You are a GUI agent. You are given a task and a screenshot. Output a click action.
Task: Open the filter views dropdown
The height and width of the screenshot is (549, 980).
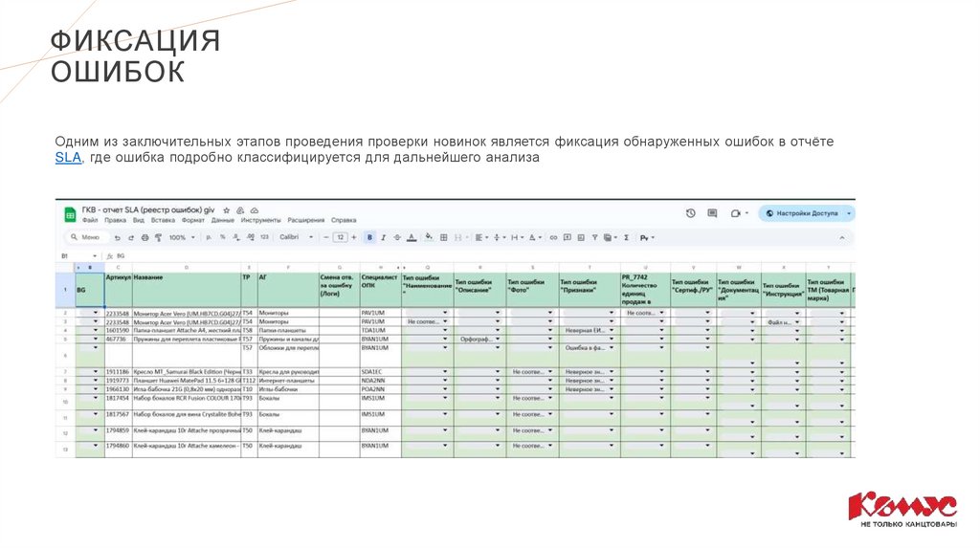610,237
